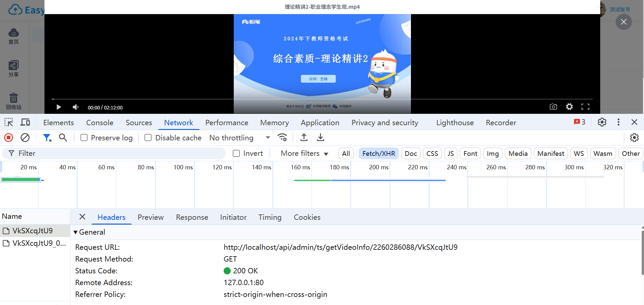Close the request details pane
Viewport: 644px width, 305px height.
tap(82, 217)
